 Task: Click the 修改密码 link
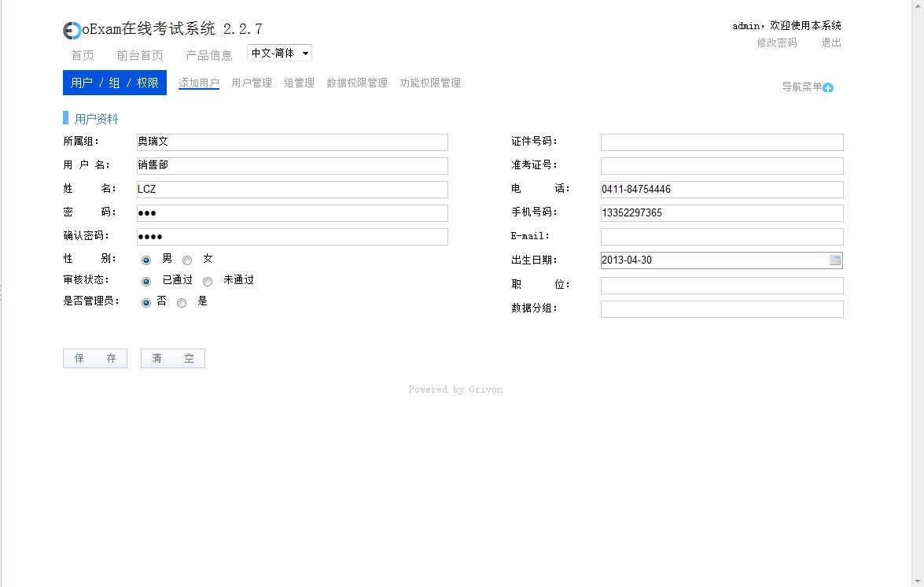coord(777,43)
